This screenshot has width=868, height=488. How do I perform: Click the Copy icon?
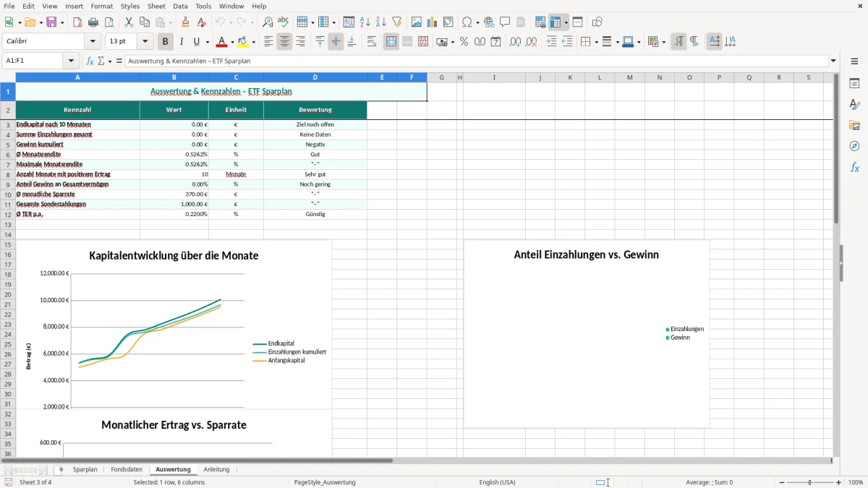[x=145, y=22]
